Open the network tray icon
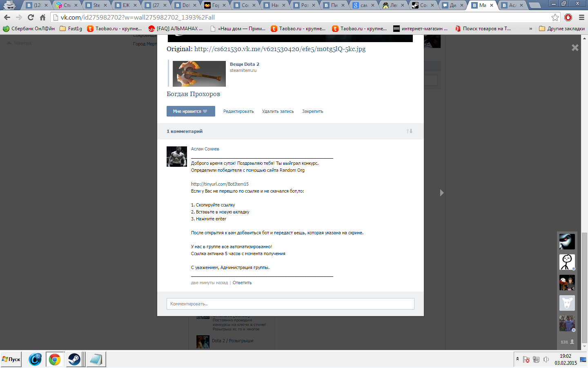Image resolution: width=588 pixels, height=368 pixels. pos(536,359)
